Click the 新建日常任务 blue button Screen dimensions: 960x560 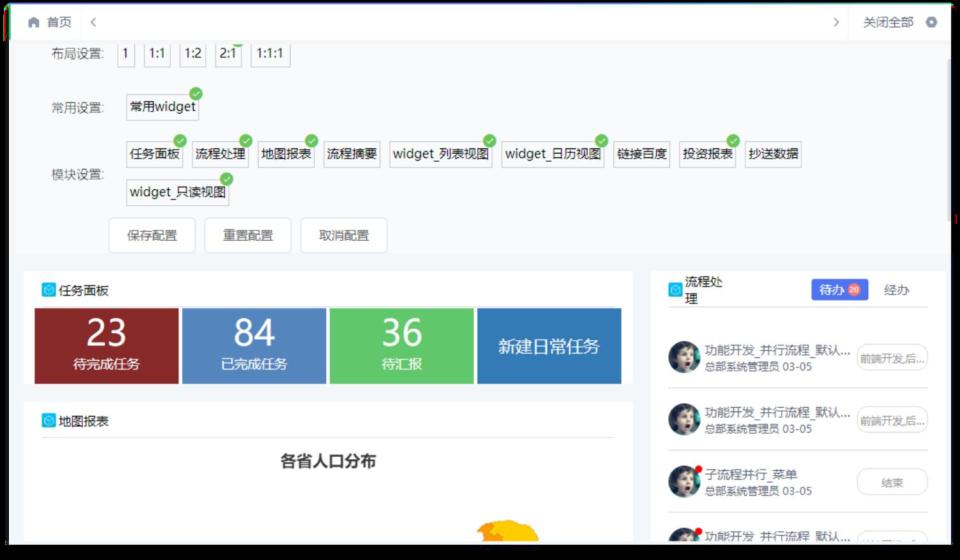(548, 345)
